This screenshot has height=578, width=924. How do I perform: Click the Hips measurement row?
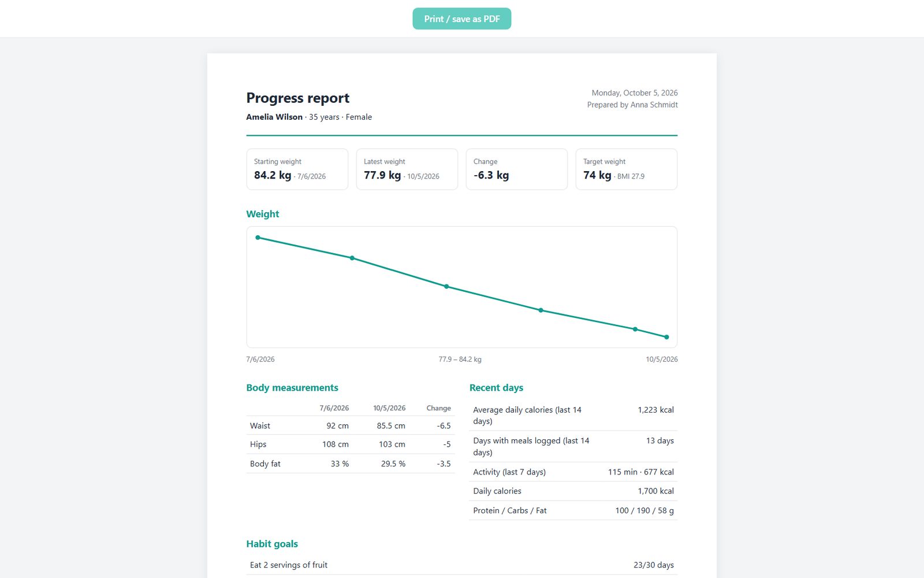tap(351, 444)
